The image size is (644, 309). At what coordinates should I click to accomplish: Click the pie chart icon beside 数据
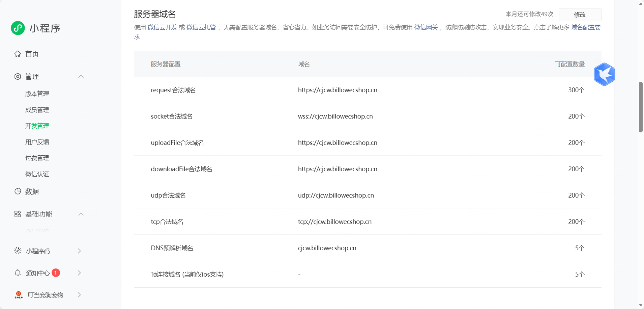pyautogui.click(x=18, y=191)
